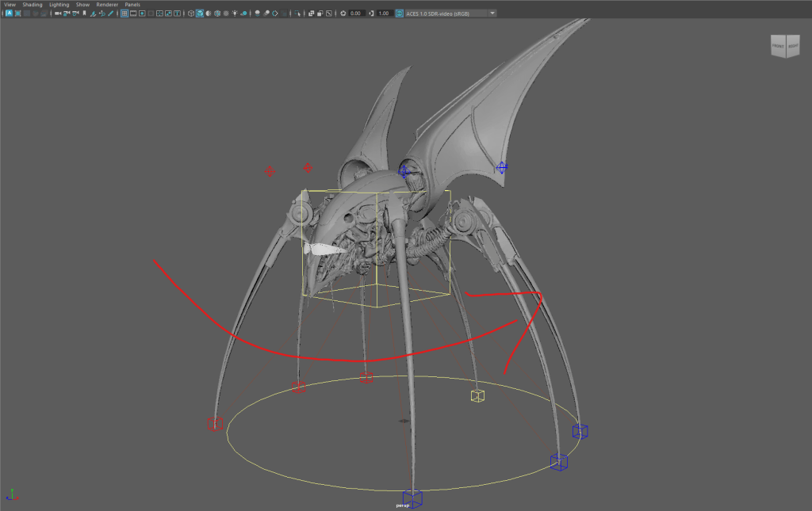Click the Renderer menu
The image size is (812, 511).
pyautogui.click(x=107, y=5)
